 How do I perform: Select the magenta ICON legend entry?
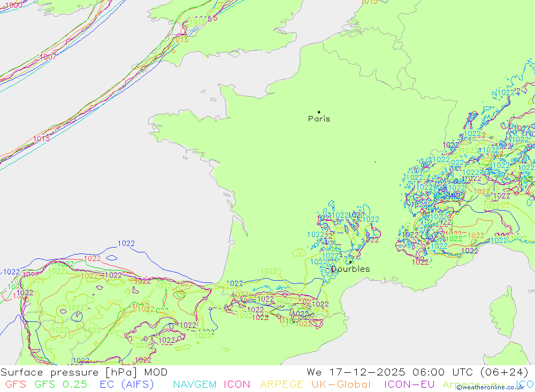pyautogui.click(x=237, y=385)
